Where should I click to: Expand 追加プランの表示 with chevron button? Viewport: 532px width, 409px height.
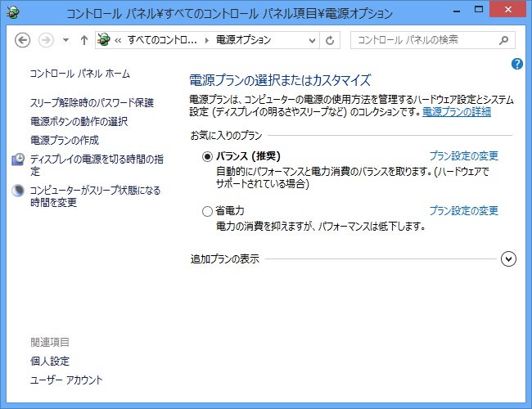508,258
